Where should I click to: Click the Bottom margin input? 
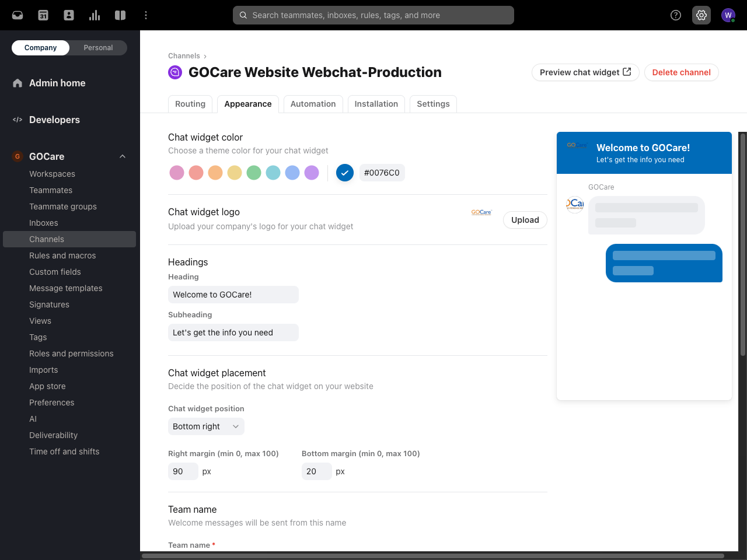coord(317,471)
